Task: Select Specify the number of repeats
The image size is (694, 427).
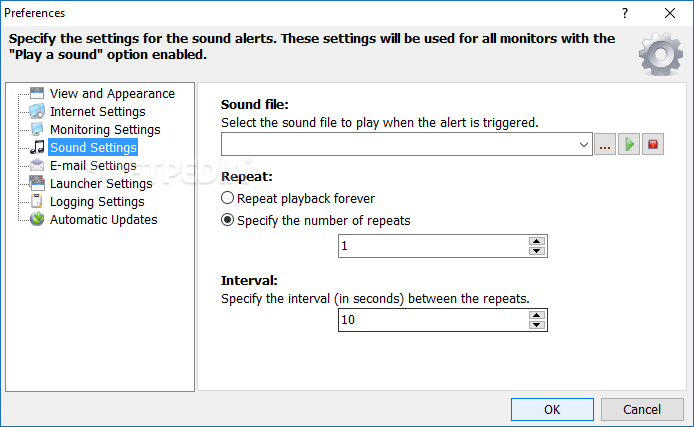Action: [228, 220]
